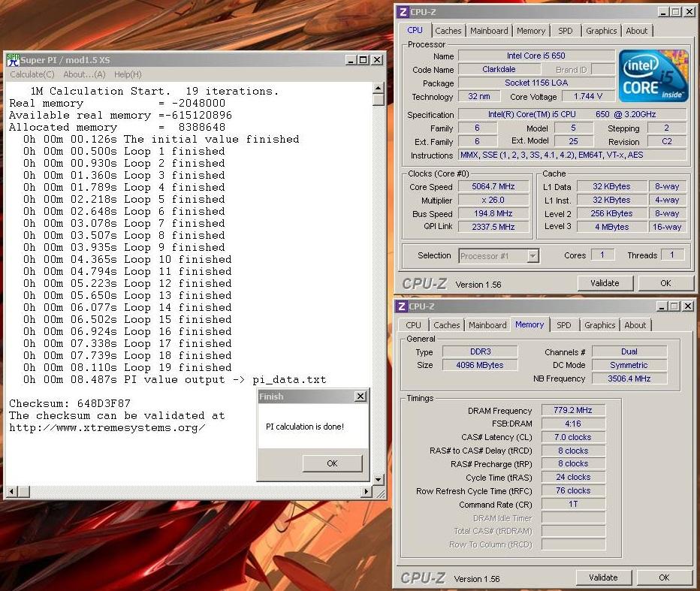Open the Calculate(C) menu in Super PI
Image resolution: width=700 pixels, height=591 pixels.
coord(32,74)
